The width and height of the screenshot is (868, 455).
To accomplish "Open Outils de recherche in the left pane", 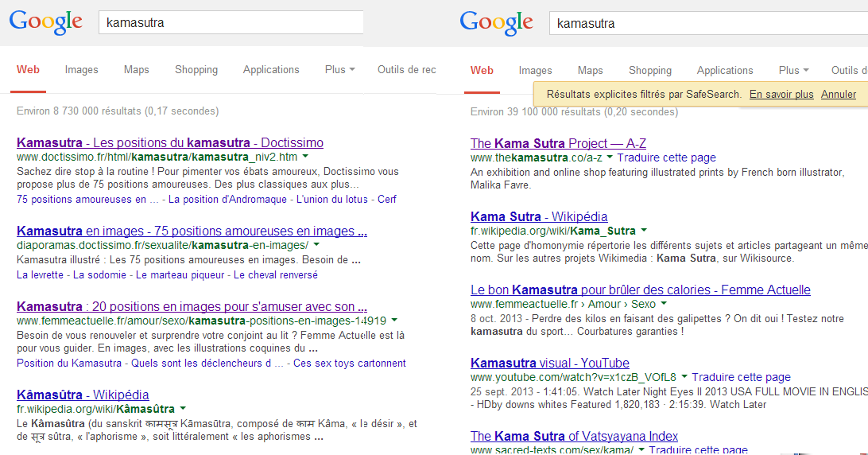I will pyautogui.click(x=406, y=70).
